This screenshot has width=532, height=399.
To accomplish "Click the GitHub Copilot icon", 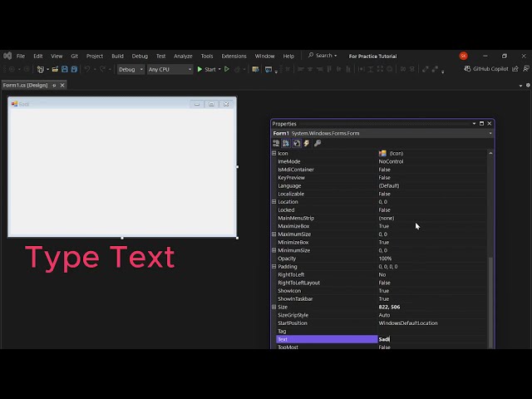I will click(x=467, y=68).
